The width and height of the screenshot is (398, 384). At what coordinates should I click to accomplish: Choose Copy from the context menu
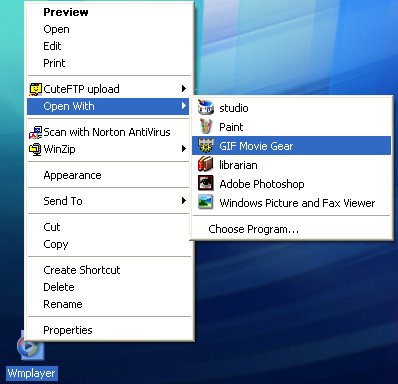pos(109,244)
